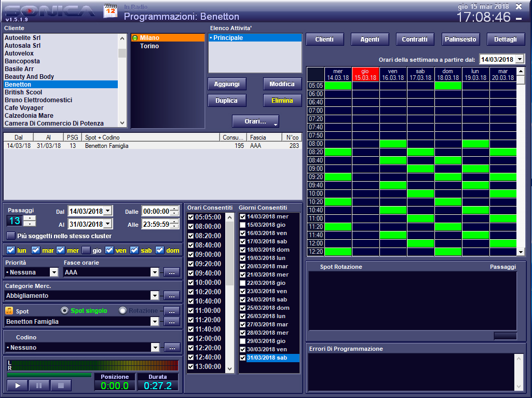
Task: Click the Passaggi number field showing 13
Action: tap(15, 221)
